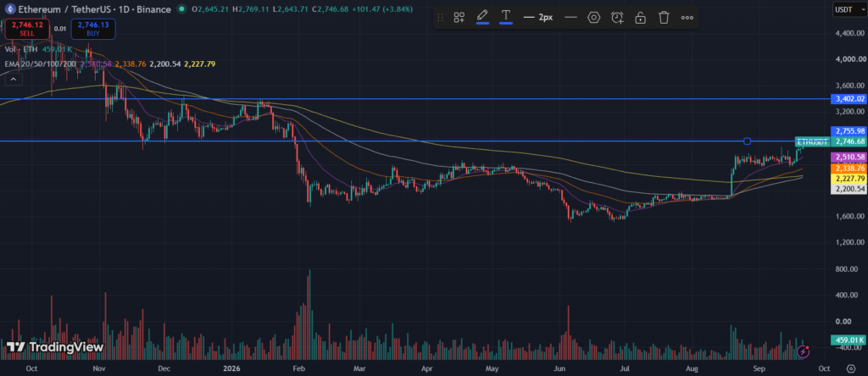Viewport: 868px width, 376px height.
Task: Open chart settings gear at bottom right
Action: [x=851, y=368]
